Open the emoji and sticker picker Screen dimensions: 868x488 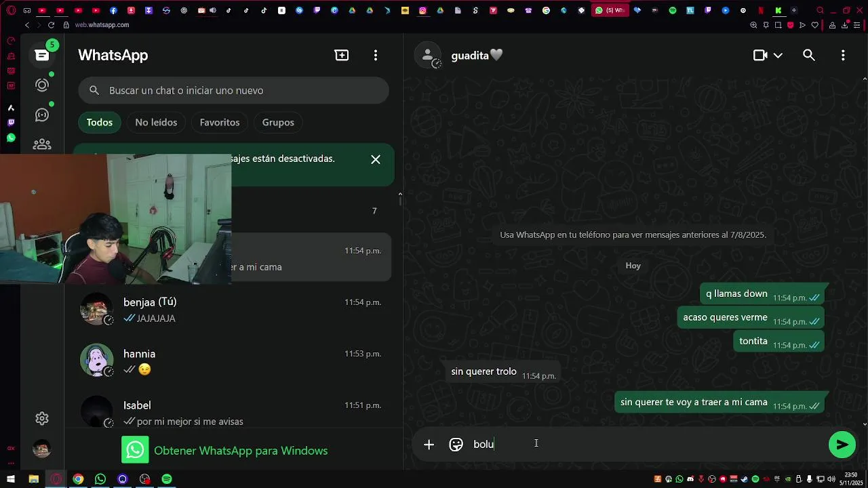point(456,445)
